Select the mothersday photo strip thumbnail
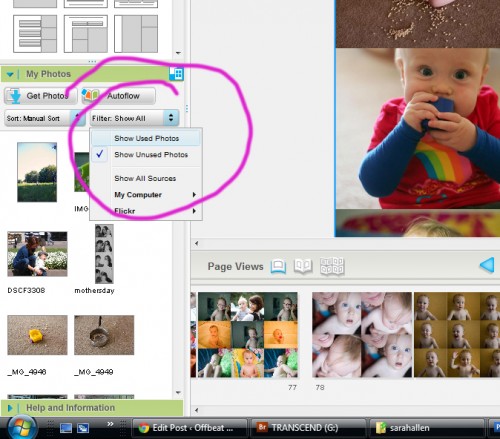The image size is (500, 439). pyautogui.click(x=104, y=254)
